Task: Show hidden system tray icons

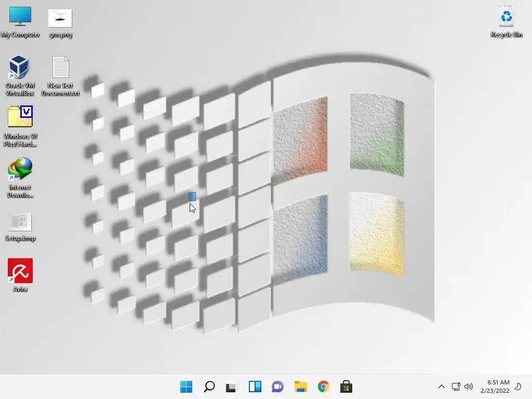Action: [442, 387]
